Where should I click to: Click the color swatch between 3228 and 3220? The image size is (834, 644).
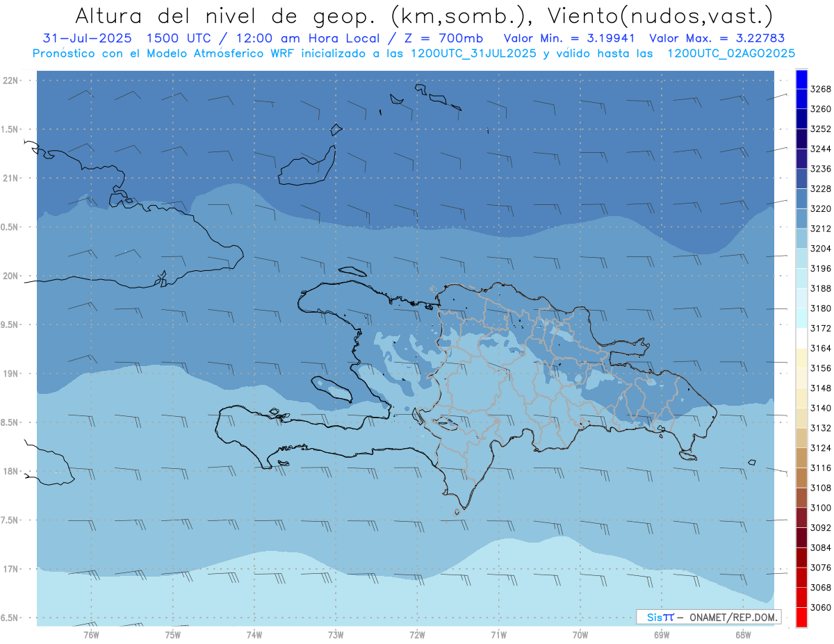click(x=801, y=199)
